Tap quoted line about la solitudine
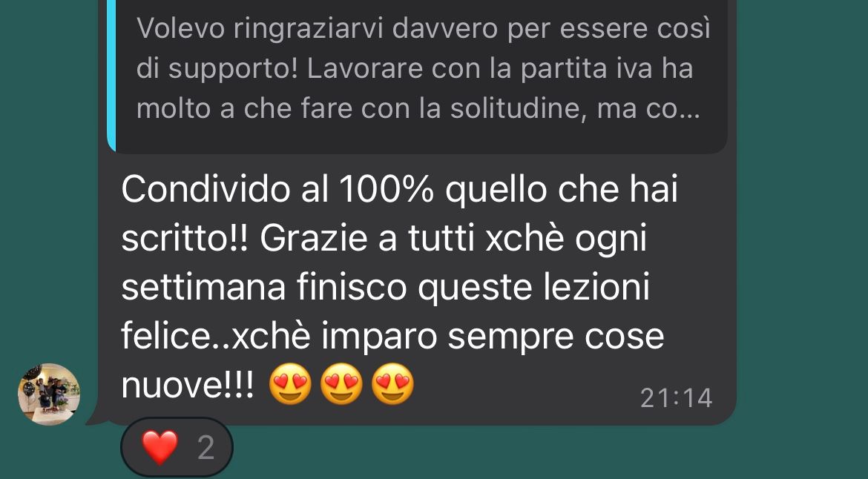868x479 pixels. point(418,108)
